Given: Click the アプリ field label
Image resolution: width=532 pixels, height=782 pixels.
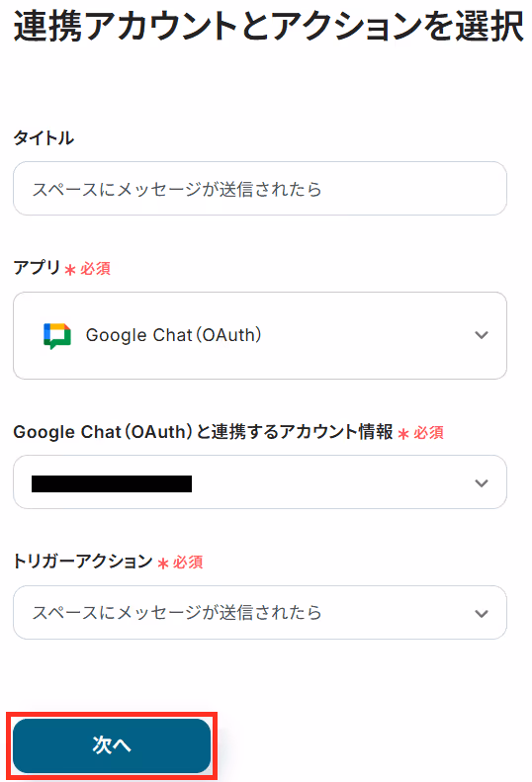Looking at the screenshot, I should [x=37, y=268].
